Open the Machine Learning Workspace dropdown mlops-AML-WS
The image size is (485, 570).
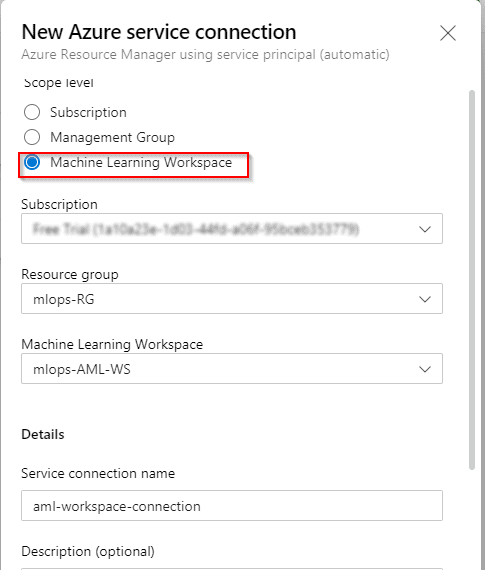coord(232,369)
